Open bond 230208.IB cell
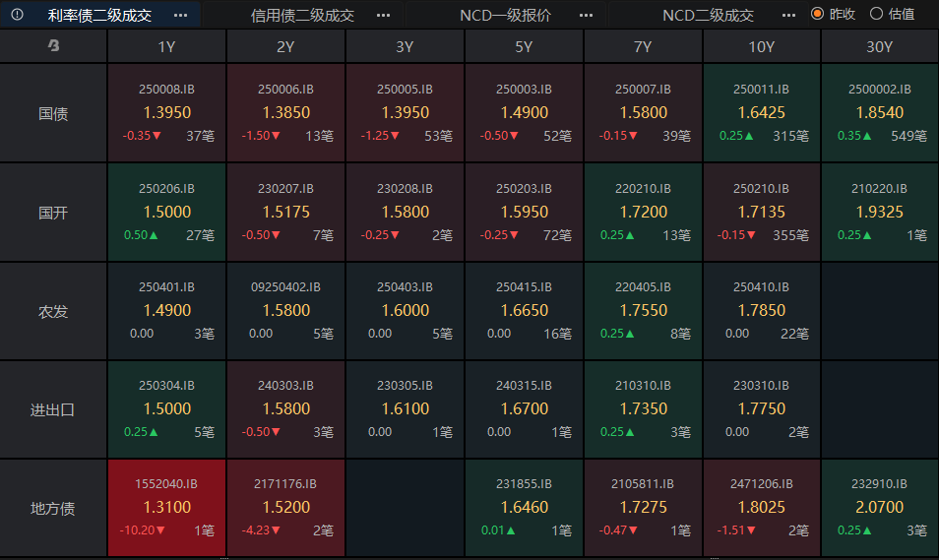This screenshot has height=560, width=939. [x=405, y=213]
